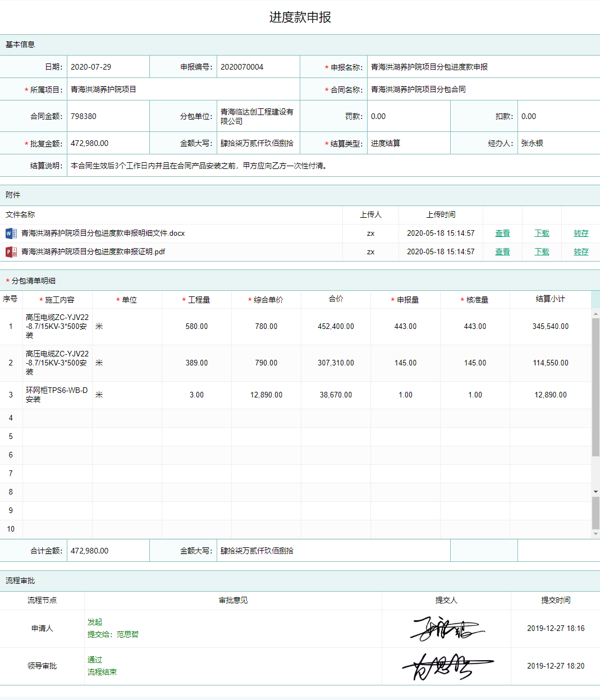Image resolution: width=600 pixels, height=700 pixels.
Task: Click the 合同名称 field value
Action: coord(483,89)
